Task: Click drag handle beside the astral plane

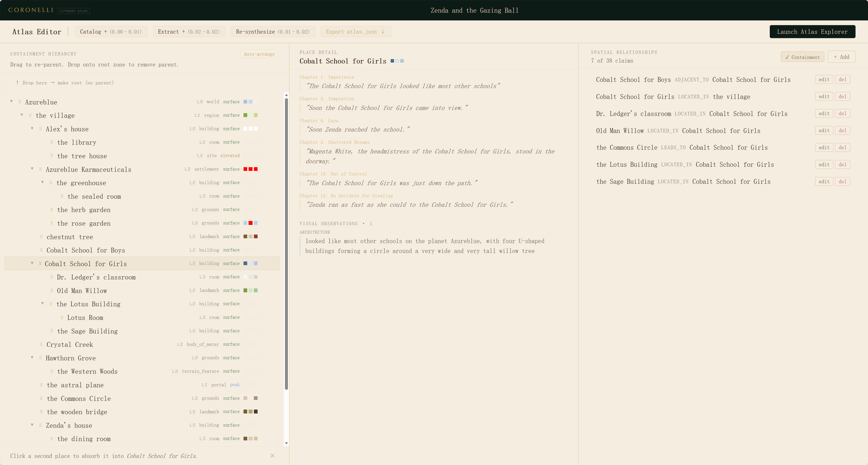Action: [41, 385]
